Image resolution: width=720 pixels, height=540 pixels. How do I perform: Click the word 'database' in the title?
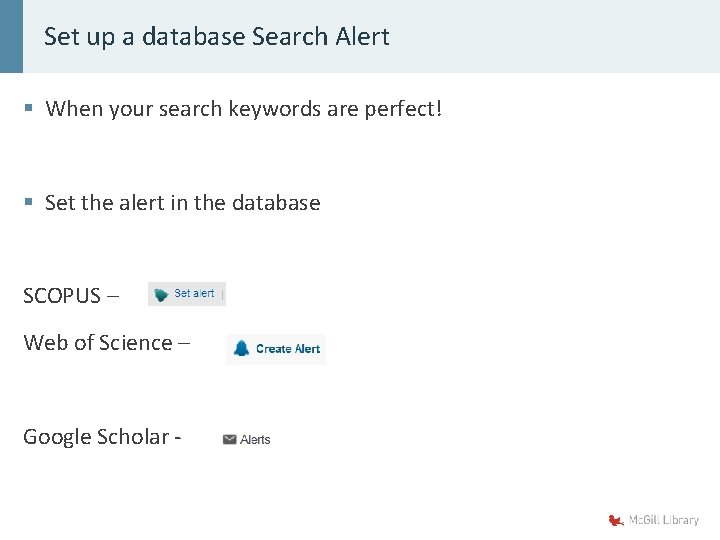pyautogui.click(x=194, y=37)
